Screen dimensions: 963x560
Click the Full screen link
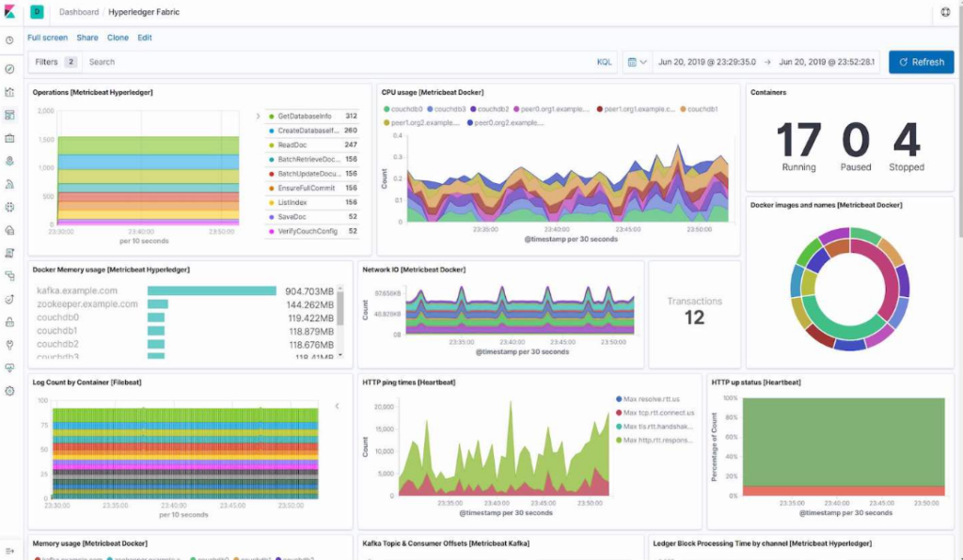click(x=47, y=38)
